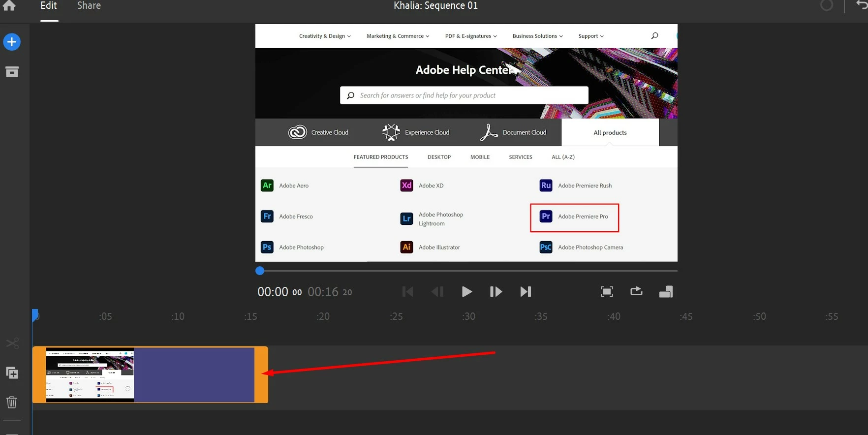Click the magnifier search icon in the site header
The image size is (868, 435).
pos(654,35)
